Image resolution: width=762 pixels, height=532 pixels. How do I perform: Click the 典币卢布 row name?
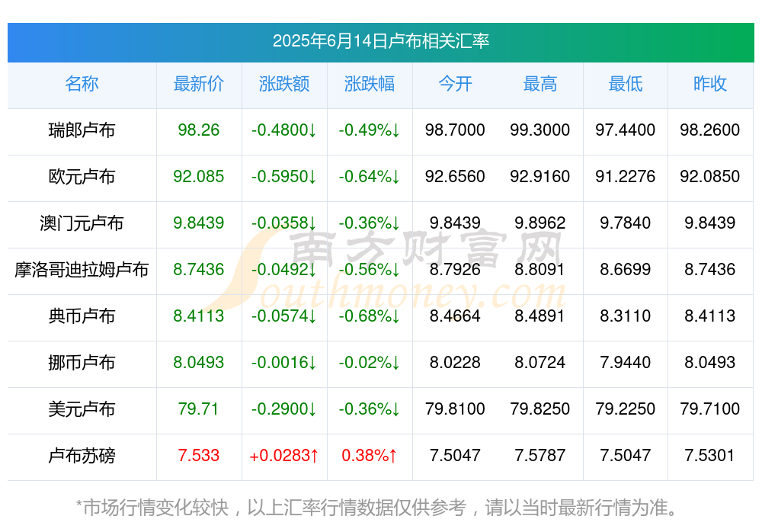pyautogui.click(x=82, y=316)
